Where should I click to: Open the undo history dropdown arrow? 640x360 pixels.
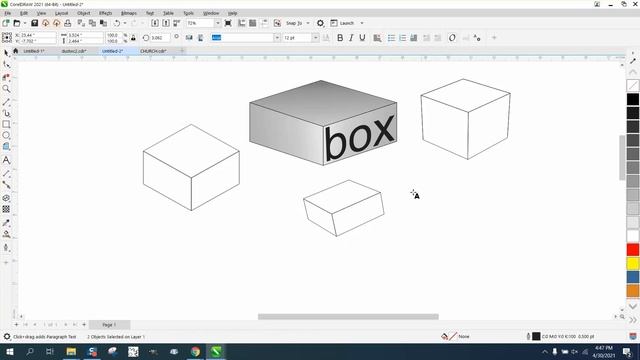(x=125, y=23)
